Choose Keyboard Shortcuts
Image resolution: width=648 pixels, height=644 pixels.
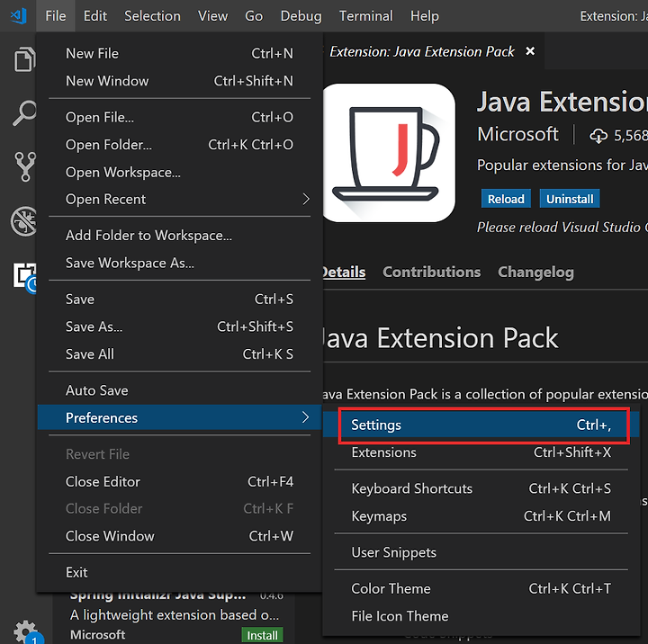pos(481,488)
